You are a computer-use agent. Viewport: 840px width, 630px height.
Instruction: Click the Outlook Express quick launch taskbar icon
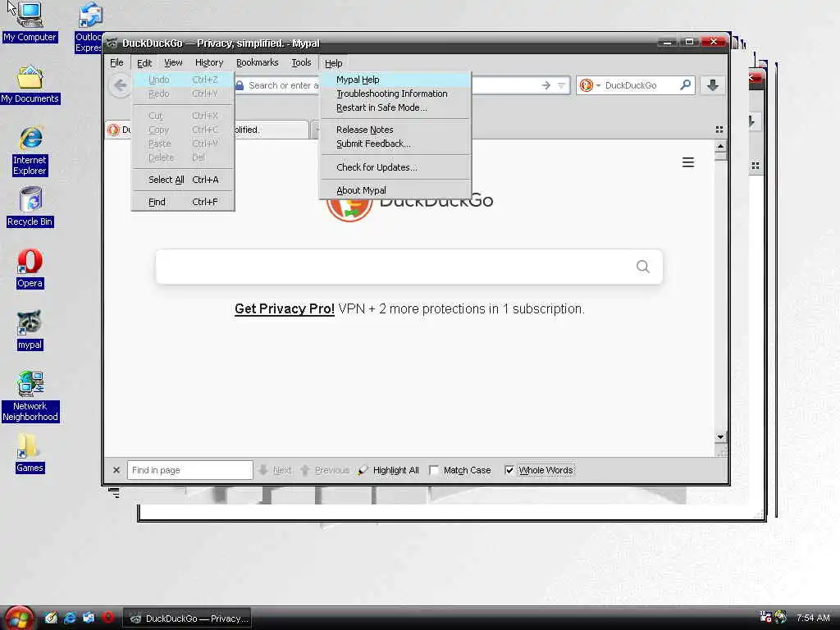(89, 618)
